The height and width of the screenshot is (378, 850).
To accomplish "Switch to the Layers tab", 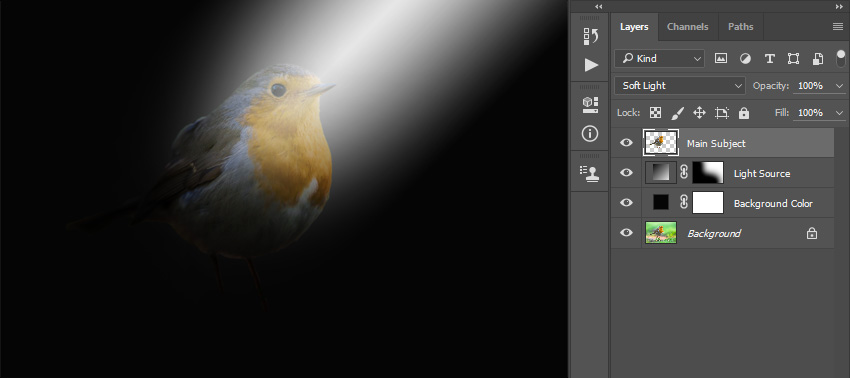I will (x=634, y=27).
